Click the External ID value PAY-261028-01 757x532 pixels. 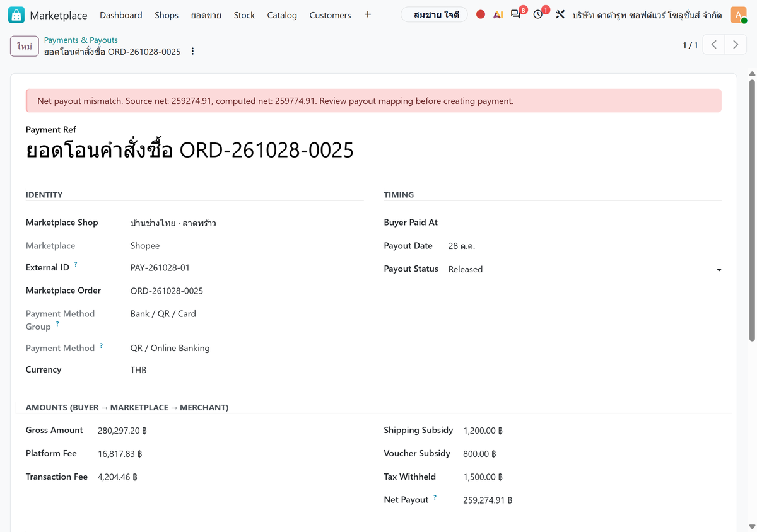(160, 268)
